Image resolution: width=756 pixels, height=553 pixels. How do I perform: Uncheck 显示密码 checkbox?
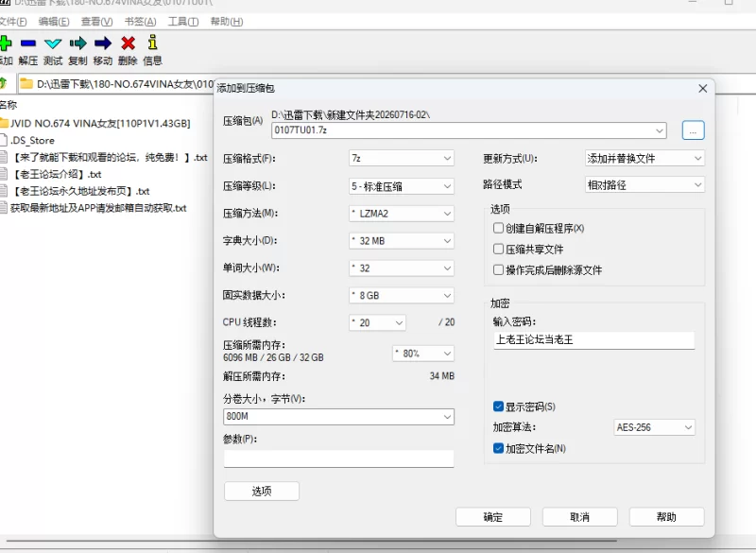click(499, 406)
